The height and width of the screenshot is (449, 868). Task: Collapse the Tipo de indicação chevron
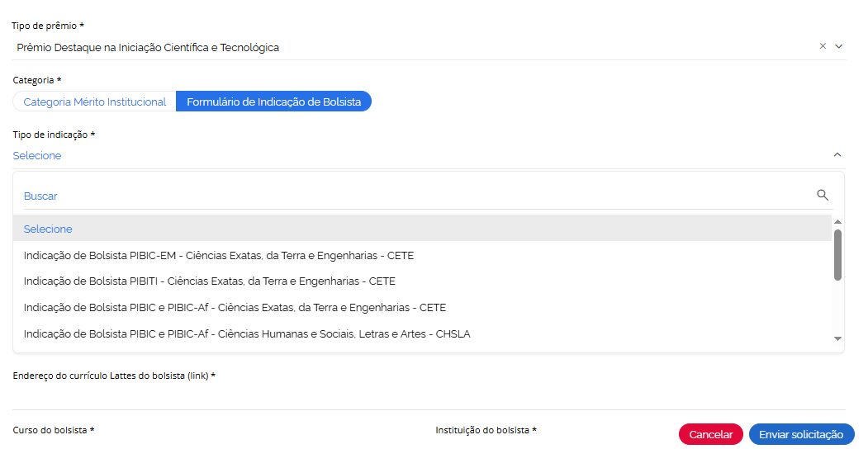coord(837,155)
